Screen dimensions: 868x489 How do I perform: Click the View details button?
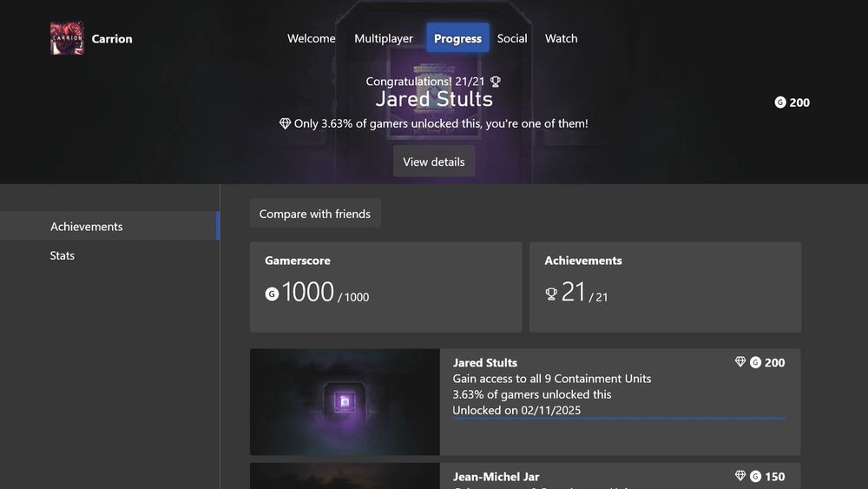coord(434,162)
